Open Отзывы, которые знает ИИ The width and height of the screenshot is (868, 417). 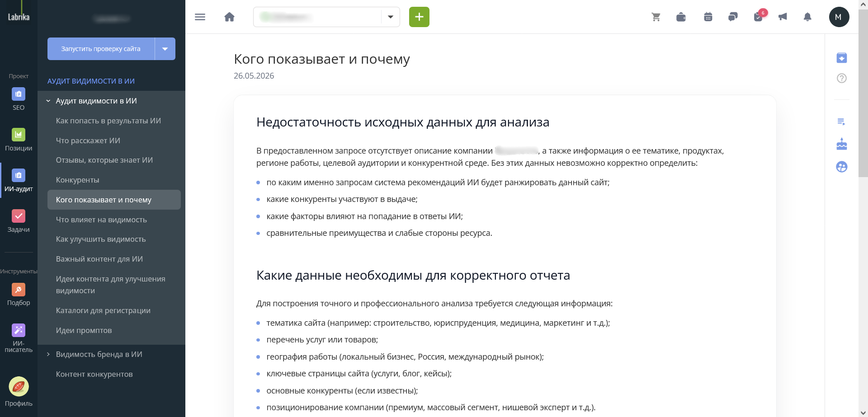coord(104,160)
